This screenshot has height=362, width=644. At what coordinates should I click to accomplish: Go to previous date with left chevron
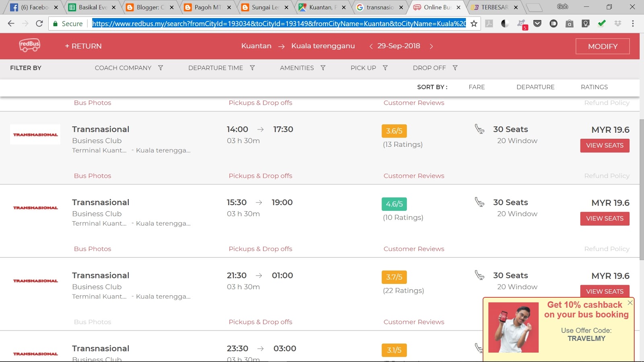click(x=371, y=46)
